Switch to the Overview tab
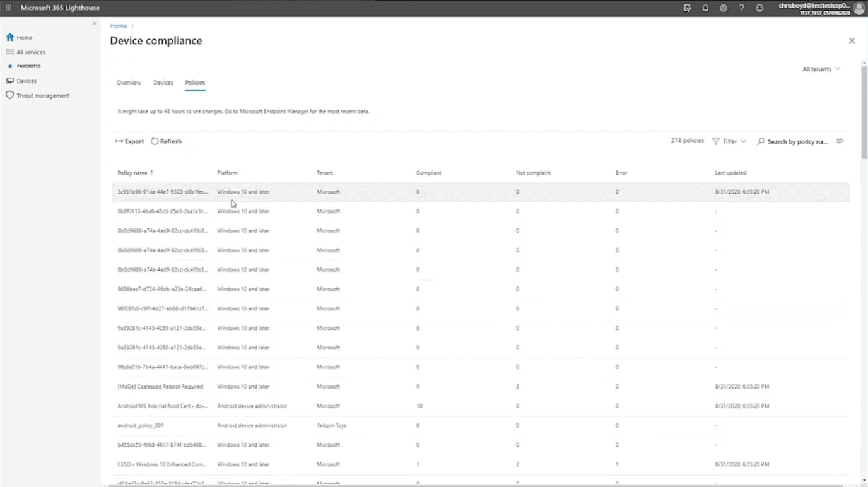Viewport: 868px width, 487px height. click(x=129, y=83)
